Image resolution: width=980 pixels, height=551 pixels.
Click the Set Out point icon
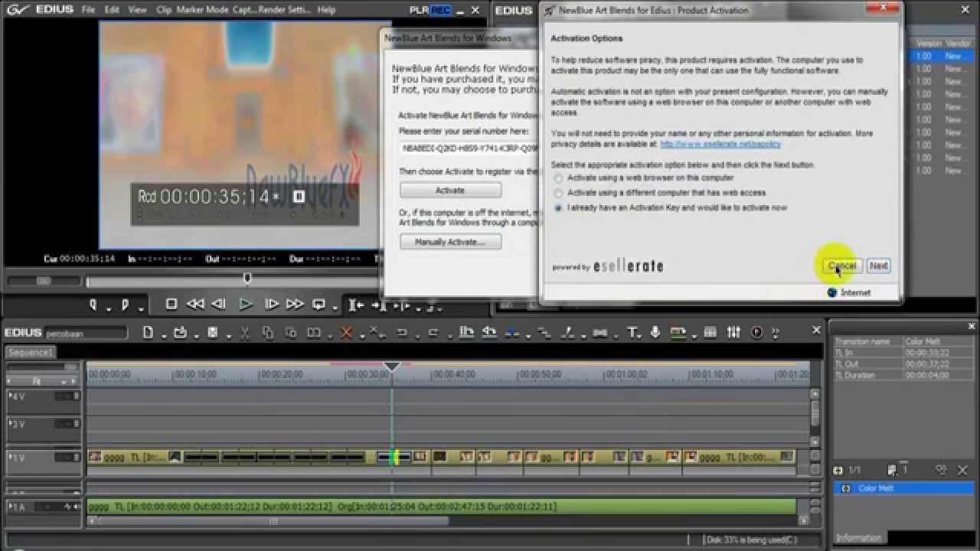point(126,305)
